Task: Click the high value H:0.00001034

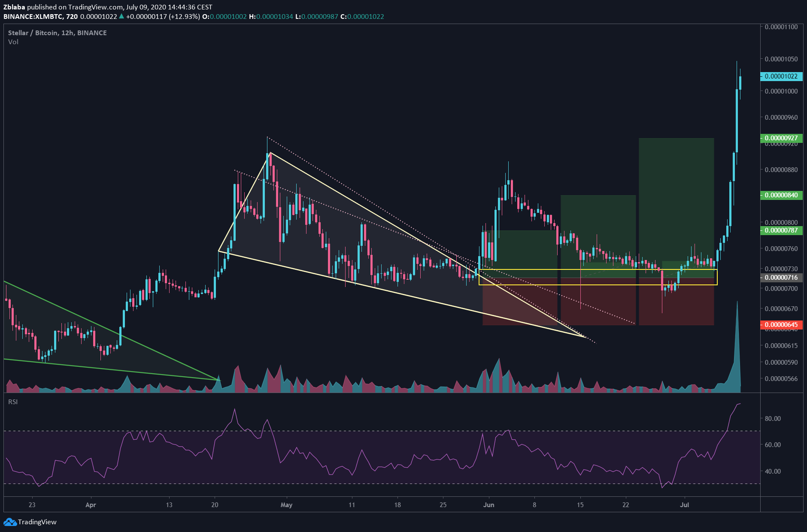Action: 271,16
